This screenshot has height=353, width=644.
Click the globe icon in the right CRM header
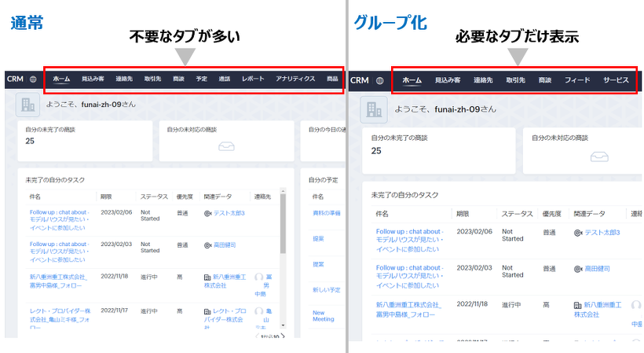[379, 80]
